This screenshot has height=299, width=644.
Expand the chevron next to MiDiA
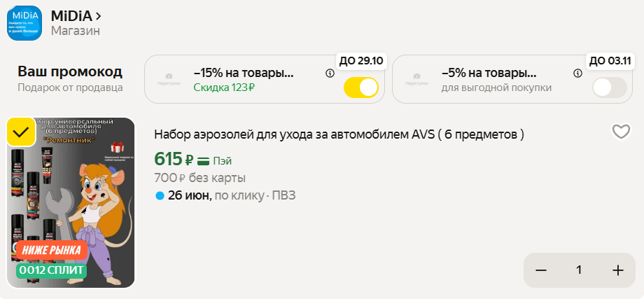click(x=98, y=16)
